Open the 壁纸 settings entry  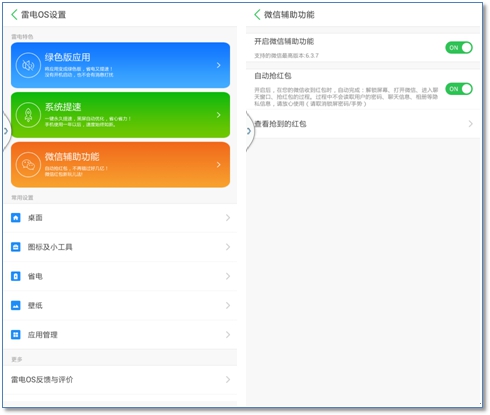click(x=120, y=305)
